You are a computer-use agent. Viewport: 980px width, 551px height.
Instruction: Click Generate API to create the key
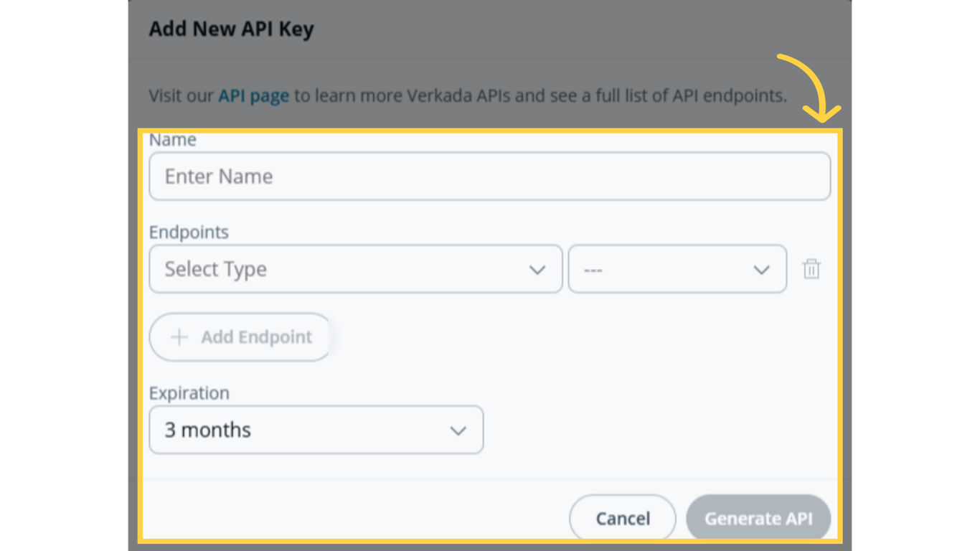[758, 518]
